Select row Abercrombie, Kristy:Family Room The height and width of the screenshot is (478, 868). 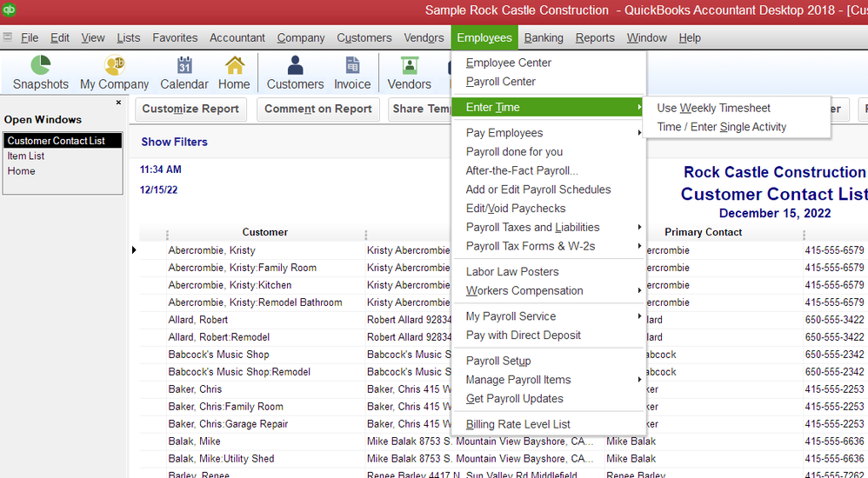click(243, 268)
